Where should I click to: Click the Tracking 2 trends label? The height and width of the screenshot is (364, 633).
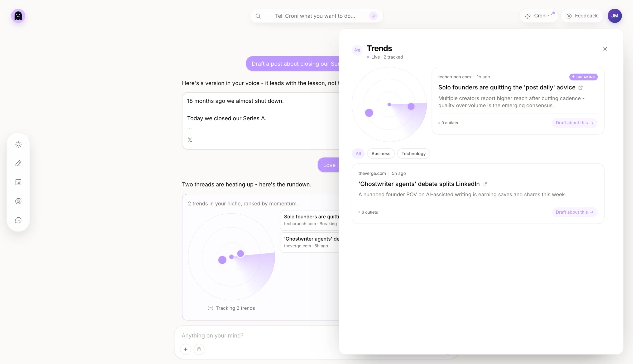(x=235, y=308)
